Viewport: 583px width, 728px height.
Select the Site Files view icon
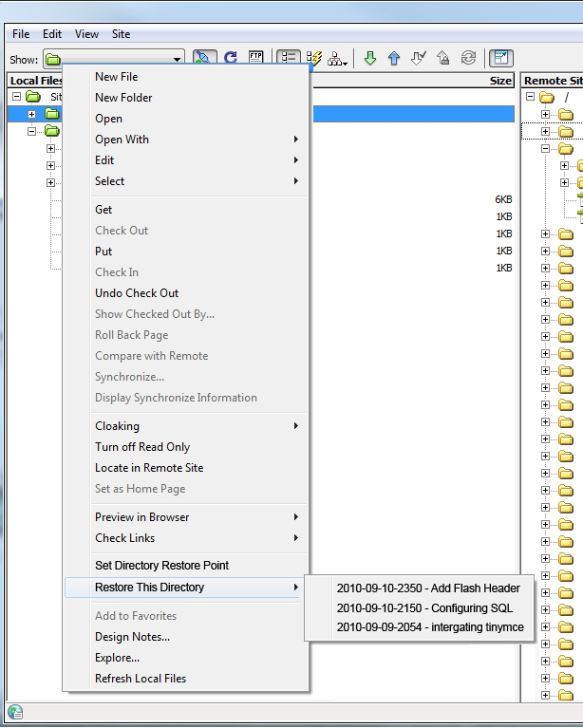pos(289,58)
